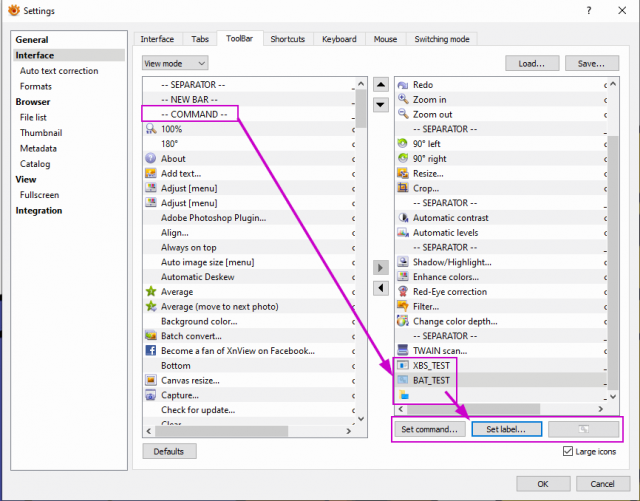The height and width of the screenshot is (501, 640).
Task: Click the Set command... button
Action: [x=429, y=429]
